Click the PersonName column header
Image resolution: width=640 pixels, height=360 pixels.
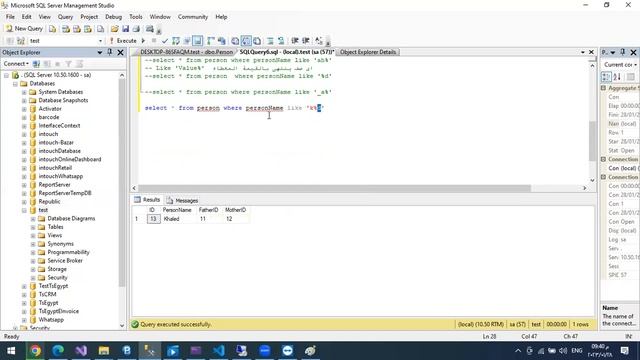coord(177,210)
